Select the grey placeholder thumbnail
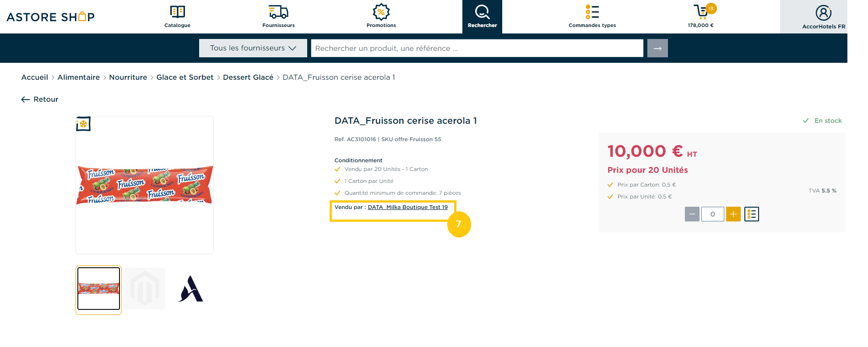This screenshot has height=347, width=868. coord(145,289)
